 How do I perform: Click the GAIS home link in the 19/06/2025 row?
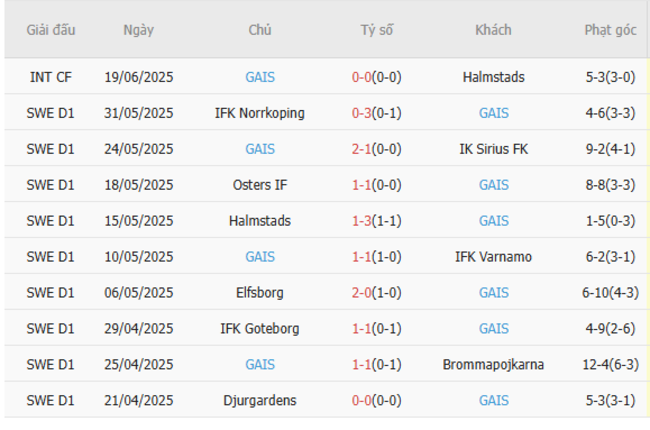260,77
